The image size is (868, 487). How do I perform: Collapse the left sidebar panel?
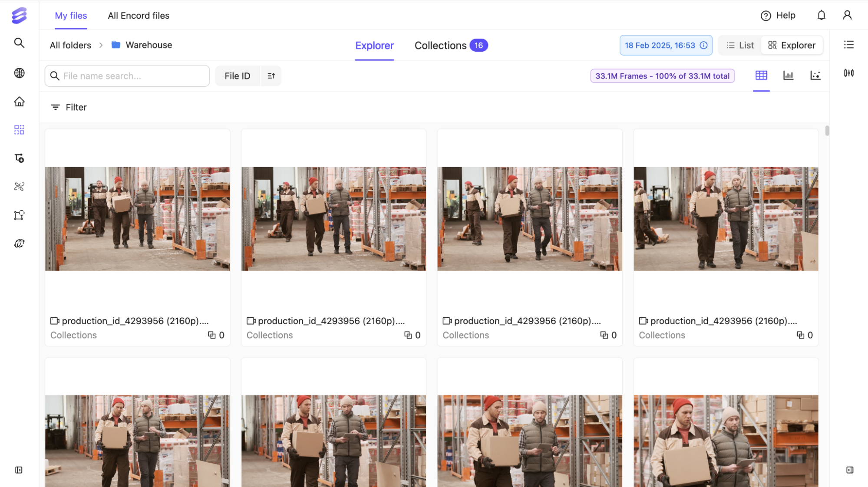point(19,470)
